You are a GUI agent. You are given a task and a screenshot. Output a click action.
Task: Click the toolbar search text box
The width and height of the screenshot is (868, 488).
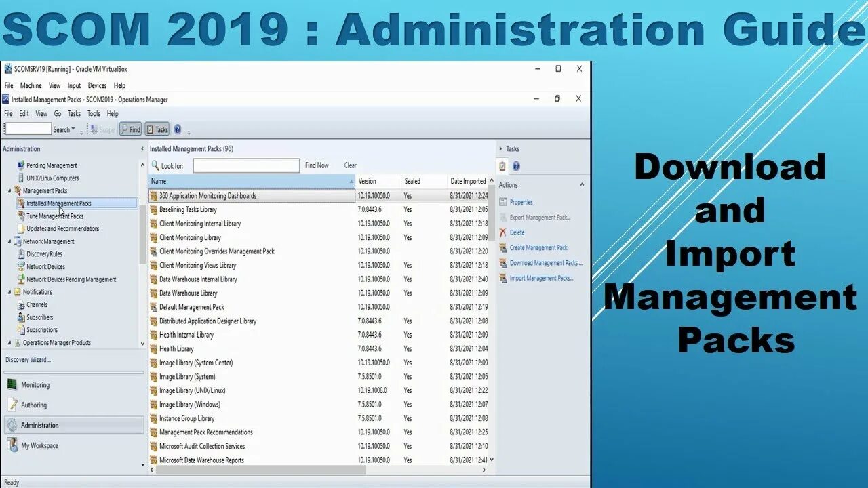[x=28, y=129]
